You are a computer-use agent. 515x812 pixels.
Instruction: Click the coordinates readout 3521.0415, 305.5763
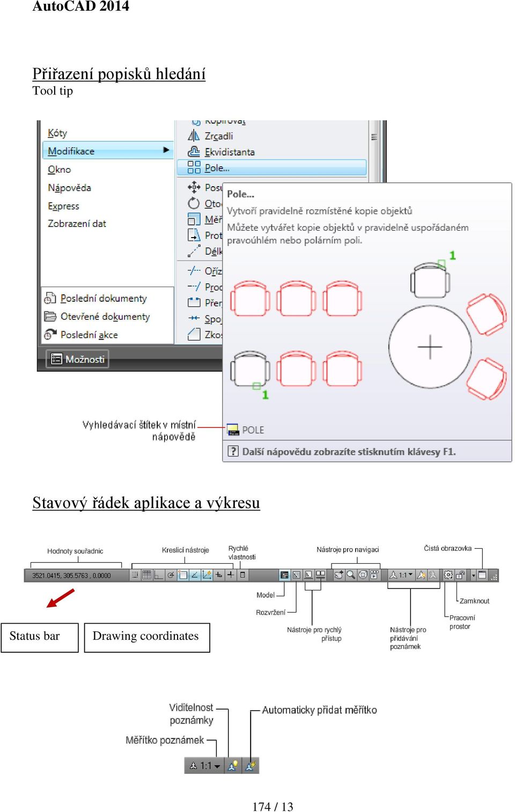[71, 575]
